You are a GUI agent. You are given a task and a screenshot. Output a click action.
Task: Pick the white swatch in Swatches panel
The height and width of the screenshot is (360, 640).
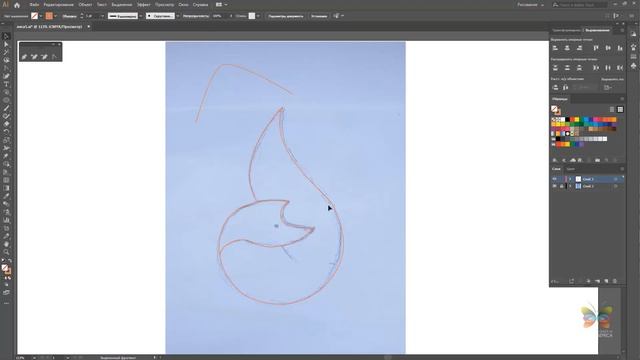click(563, 120)
